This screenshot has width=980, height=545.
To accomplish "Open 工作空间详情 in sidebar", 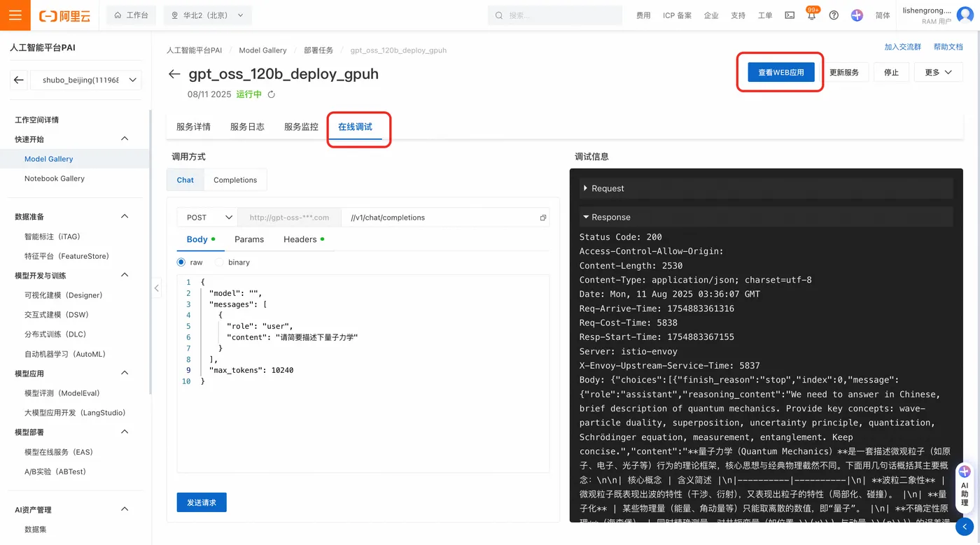I will (37, 120).
